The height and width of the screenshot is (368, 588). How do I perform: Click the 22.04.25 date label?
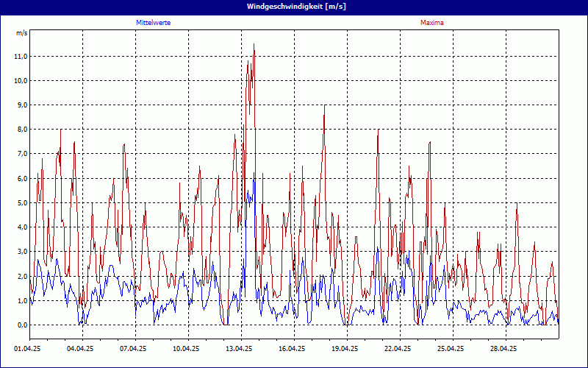coord(398,349)
